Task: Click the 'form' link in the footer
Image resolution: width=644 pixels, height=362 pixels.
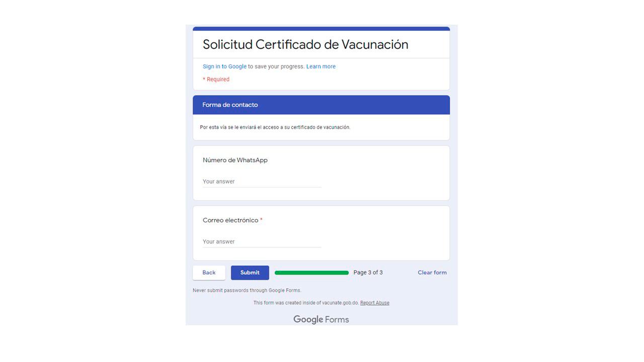Action: [269, 303]
